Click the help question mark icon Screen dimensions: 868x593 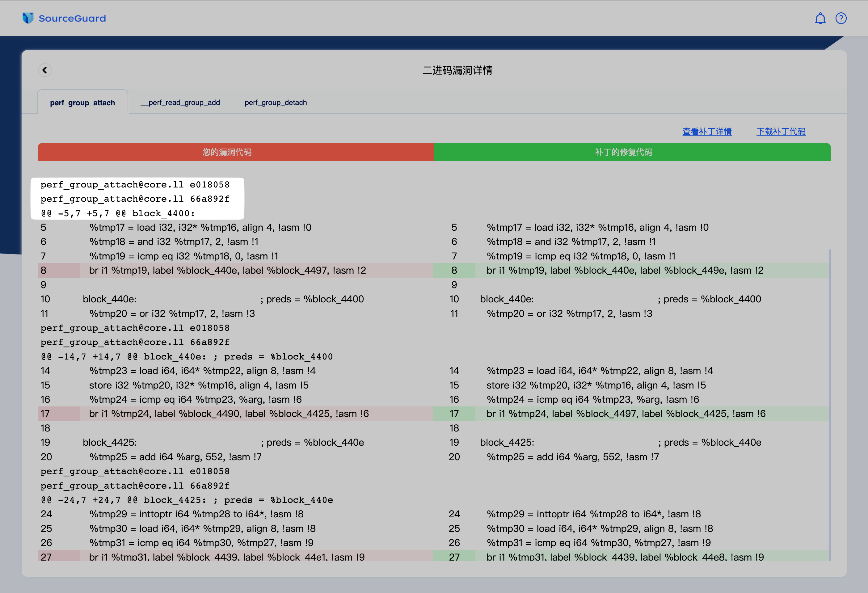coord(841,18)
